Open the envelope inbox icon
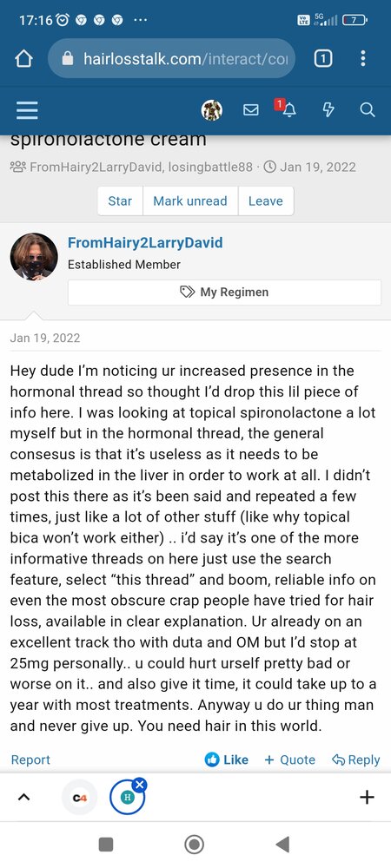 251,110
